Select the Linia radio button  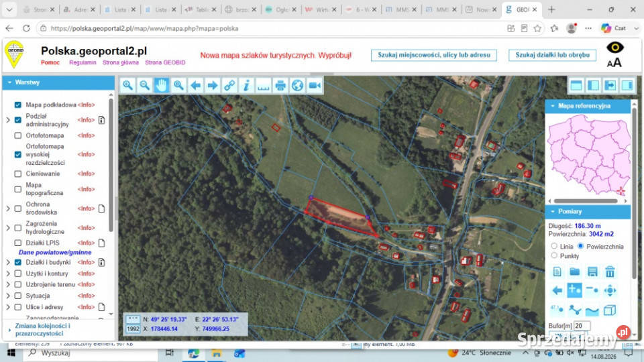point(554,246)
